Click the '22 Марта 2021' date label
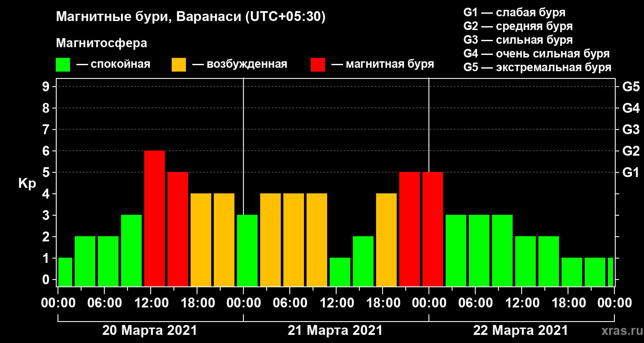The image size is (644, 343). [x=520, y=331]
